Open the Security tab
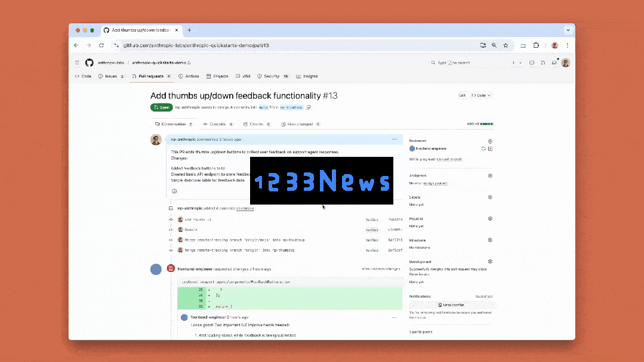The width and height of the screenshot is (644, 362). 273,76
